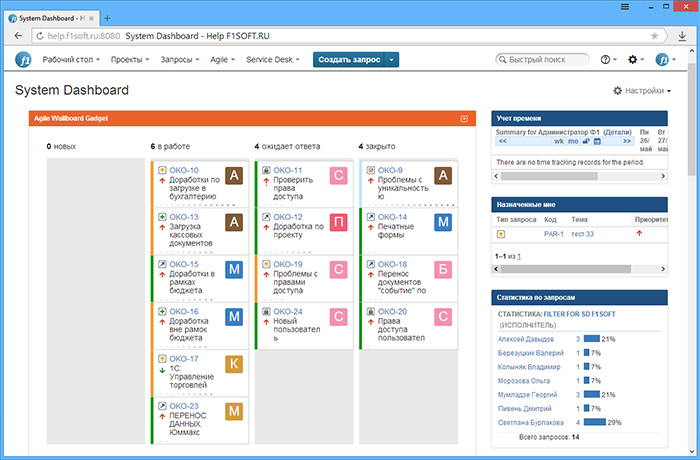Click the brown A avatar on OKO-10
Image resolution: width=700 pixels, height=460 pixels.
point(235,177)
